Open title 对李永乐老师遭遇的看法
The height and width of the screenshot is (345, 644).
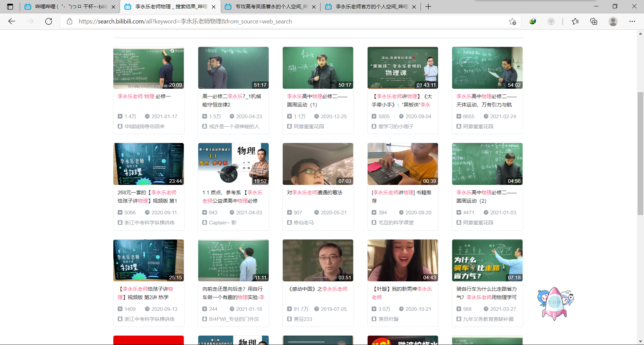point(315,193)
